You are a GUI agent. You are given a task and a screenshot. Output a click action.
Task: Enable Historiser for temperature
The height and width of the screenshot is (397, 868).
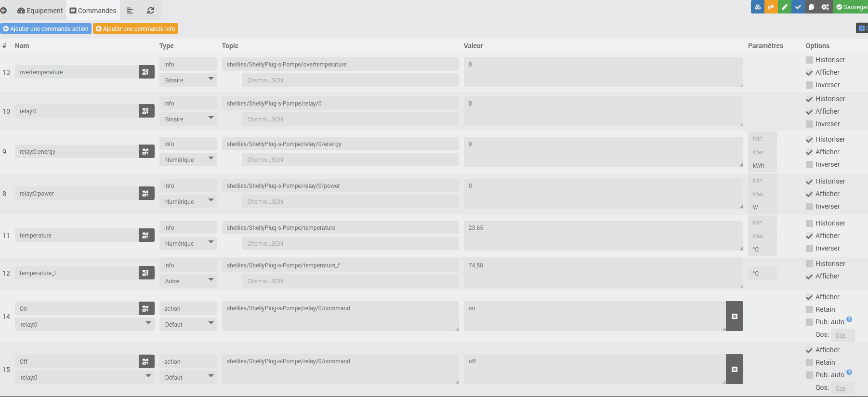[809, 224]
